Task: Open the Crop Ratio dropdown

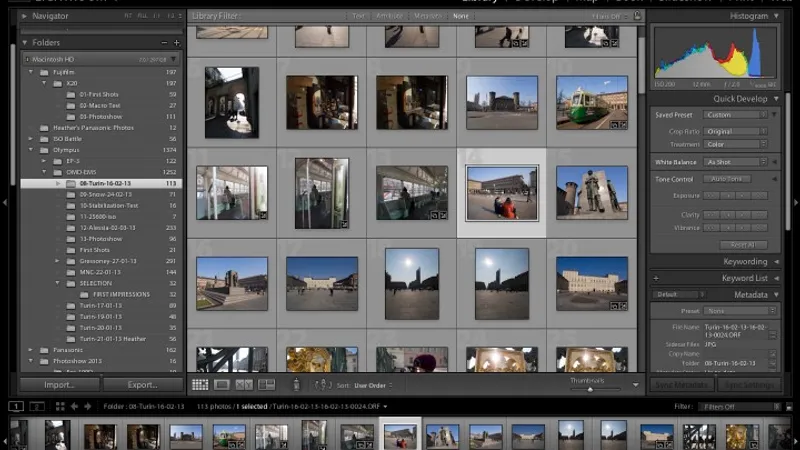Action: coord(735,132)
